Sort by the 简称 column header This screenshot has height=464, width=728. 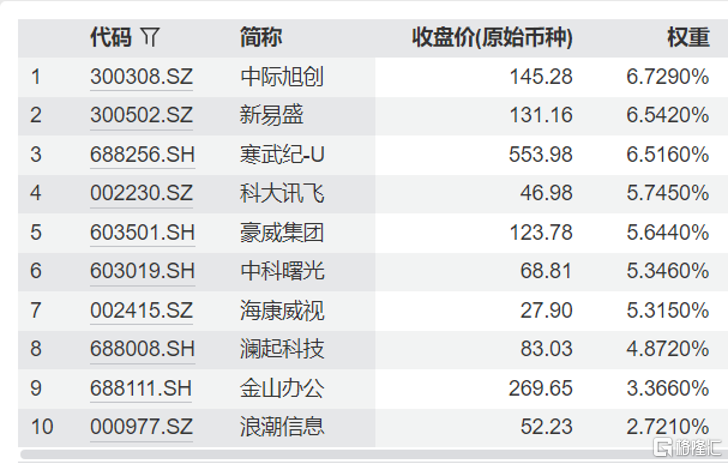point(260,37)
